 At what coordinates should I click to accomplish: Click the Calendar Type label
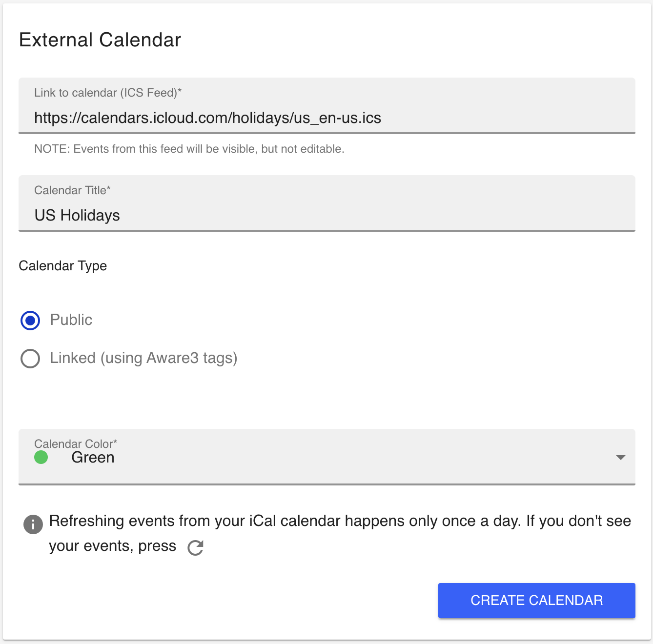coord(62,266)
